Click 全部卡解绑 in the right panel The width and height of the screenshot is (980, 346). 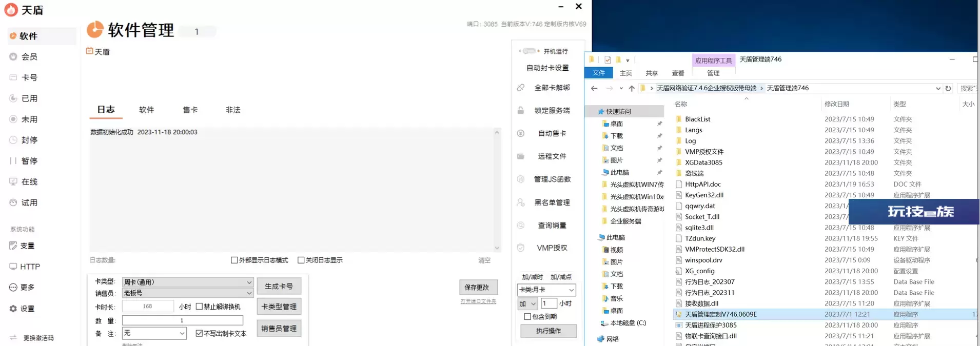(x=552, y=88)
